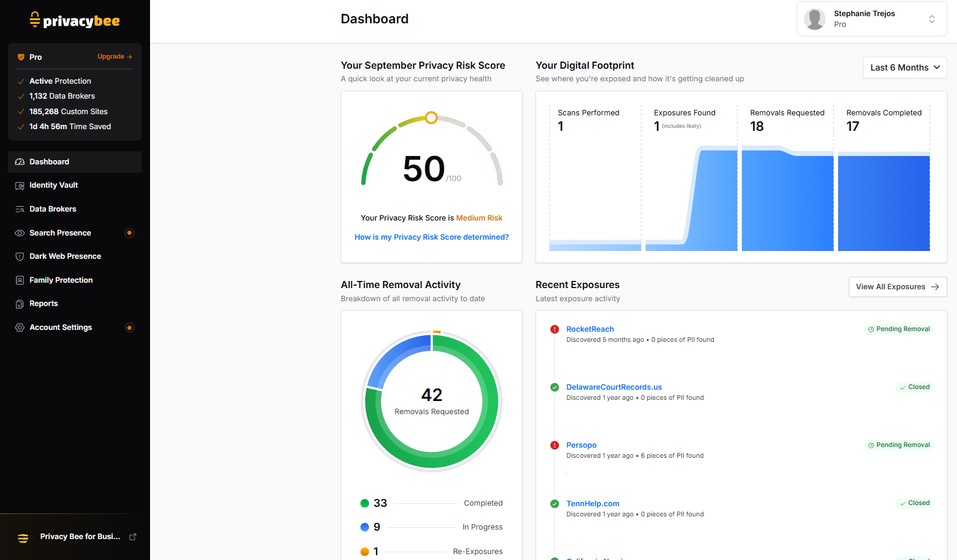Screen dimensions: 957x560
Task: Open the Persopo exposure link
Action: [582, 445]
